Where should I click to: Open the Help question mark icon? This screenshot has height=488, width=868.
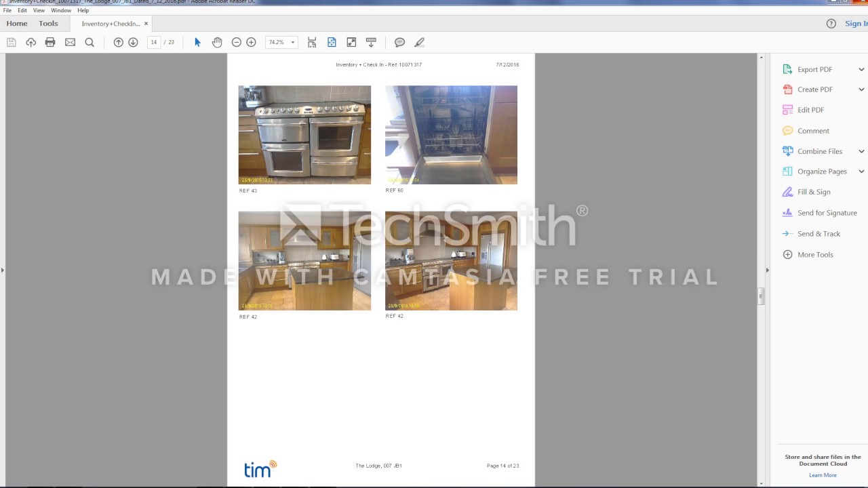pyautogui.click(x=831, y=23)
